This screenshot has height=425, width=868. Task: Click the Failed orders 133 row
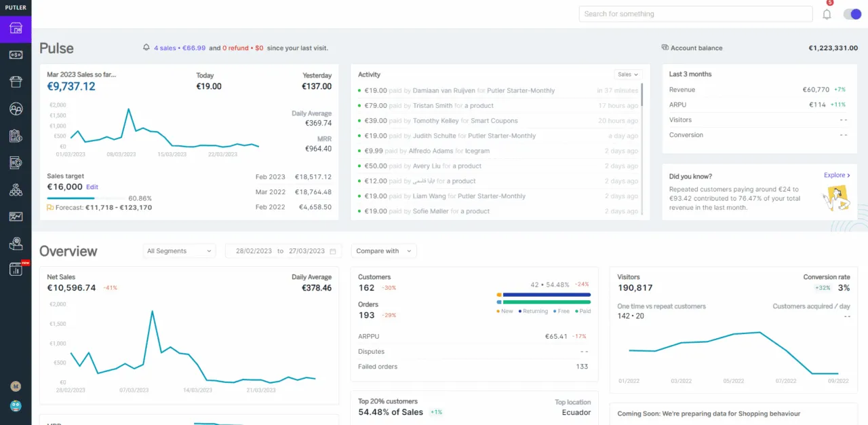pyautogui.click(x=473, y=367)
